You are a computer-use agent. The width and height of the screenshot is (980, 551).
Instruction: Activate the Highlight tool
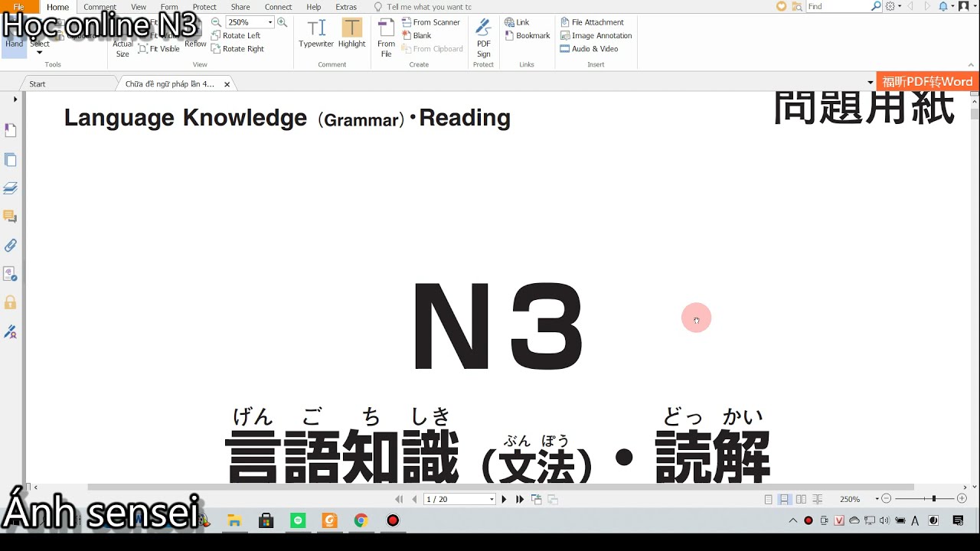pos(351,34)
